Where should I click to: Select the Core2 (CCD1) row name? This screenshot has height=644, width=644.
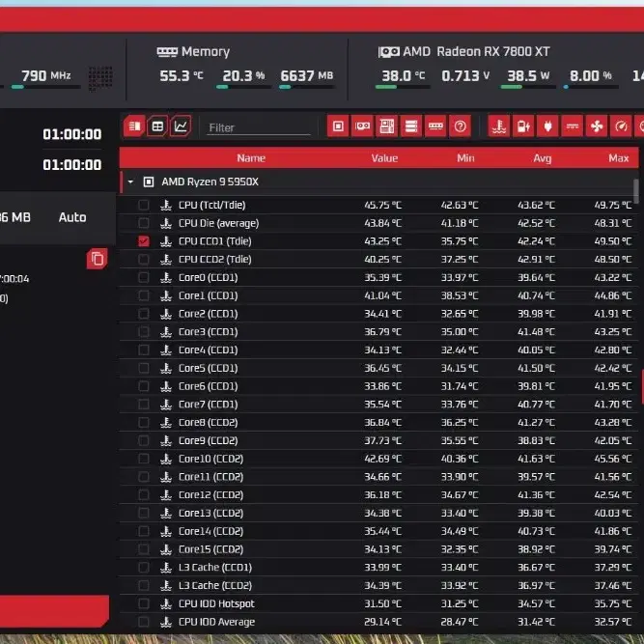[209, 314]
